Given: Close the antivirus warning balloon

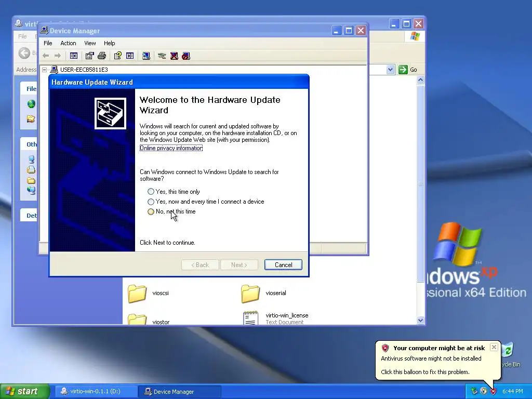Looking at the screenshot, I should coord(494,347).
